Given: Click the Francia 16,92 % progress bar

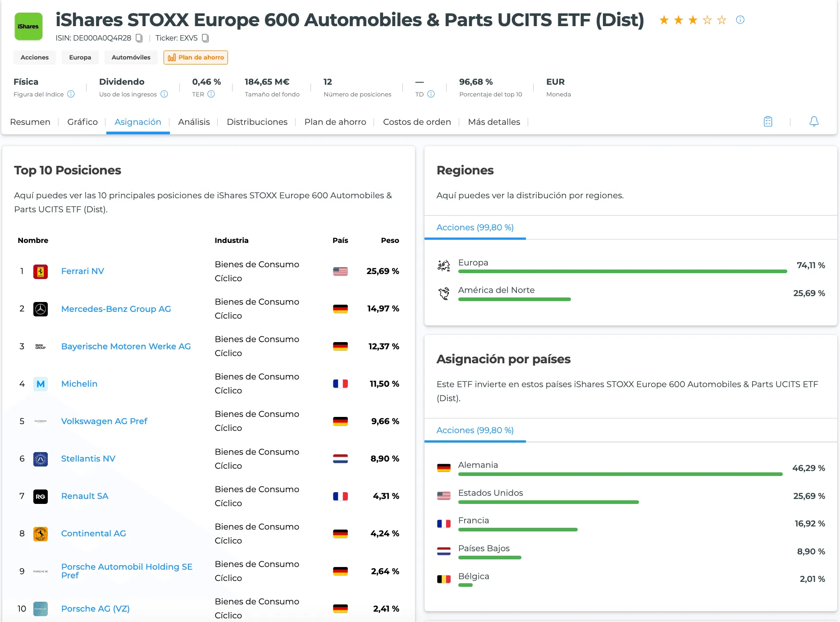Looking at the screenshot, I should click(x=518, y=530).
